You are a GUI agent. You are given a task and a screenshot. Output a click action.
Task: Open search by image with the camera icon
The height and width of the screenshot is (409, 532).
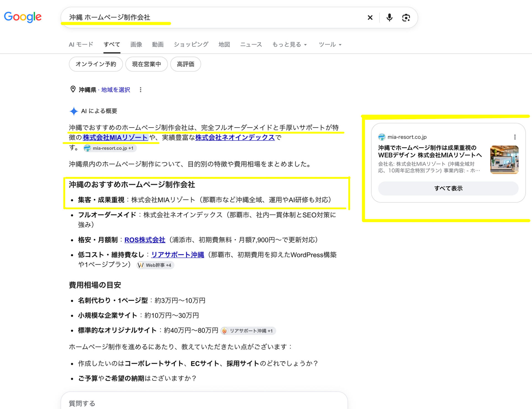click(406, 17)
